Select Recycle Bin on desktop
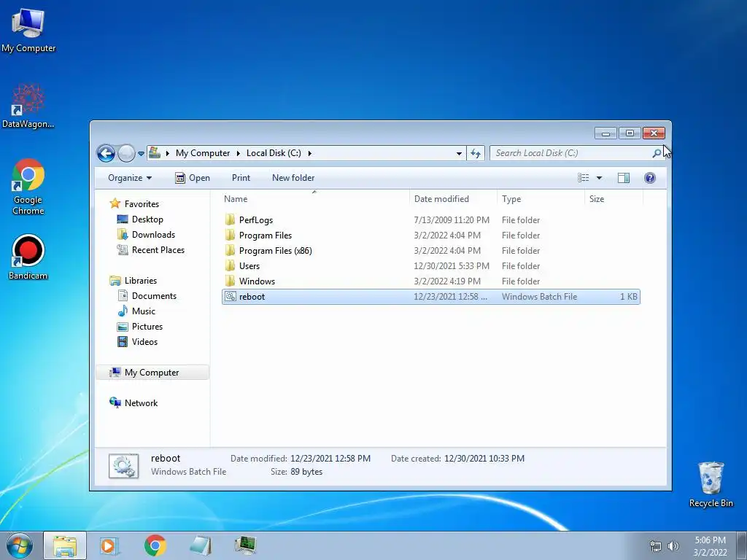The height and width of the screenshot is (560, 747). [711, 484]
